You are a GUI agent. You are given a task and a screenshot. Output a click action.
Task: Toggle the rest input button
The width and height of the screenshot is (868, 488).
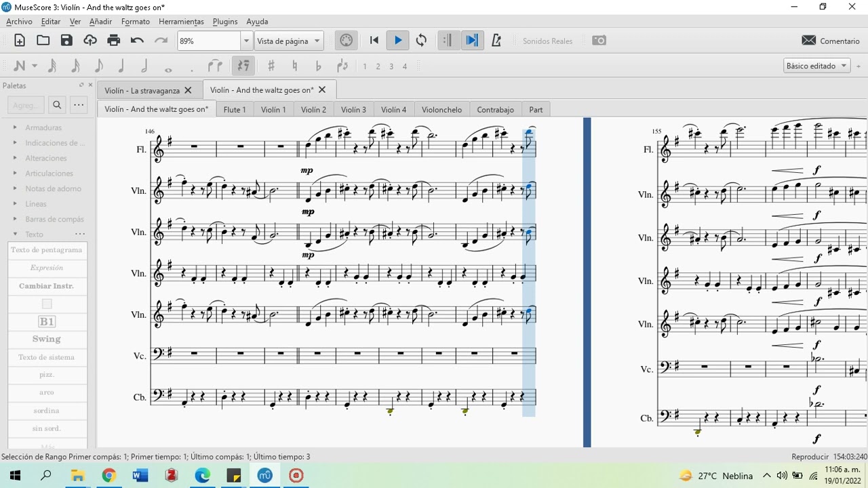tap(242, 66)
